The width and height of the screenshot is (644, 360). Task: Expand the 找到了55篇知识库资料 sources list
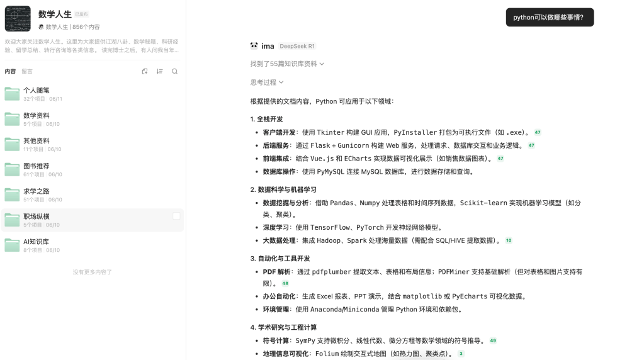[x=287, y=64]
